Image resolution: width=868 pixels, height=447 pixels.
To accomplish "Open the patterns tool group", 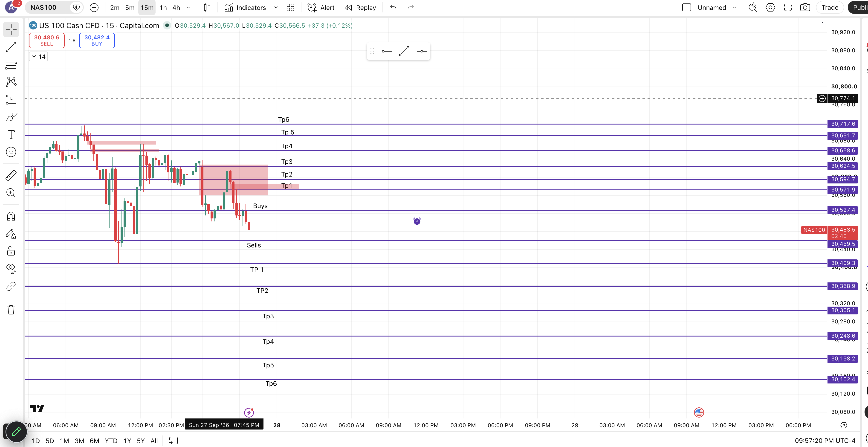I will click(11, 81).
